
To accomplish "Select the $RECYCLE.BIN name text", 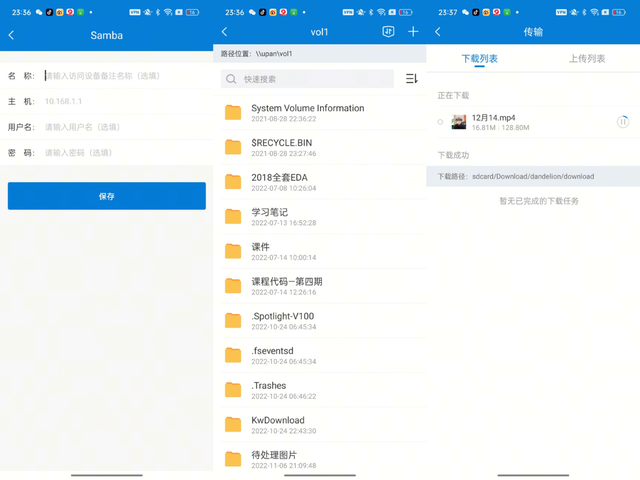I will [x=282, y=143].
